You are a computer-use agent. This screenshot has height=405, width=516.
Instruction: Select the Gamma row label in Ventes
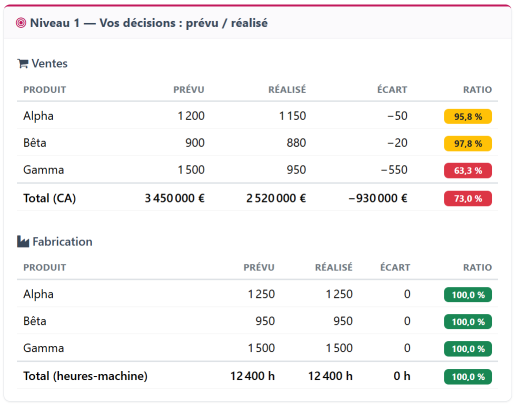pyautogui.click(x=44, y=170)
